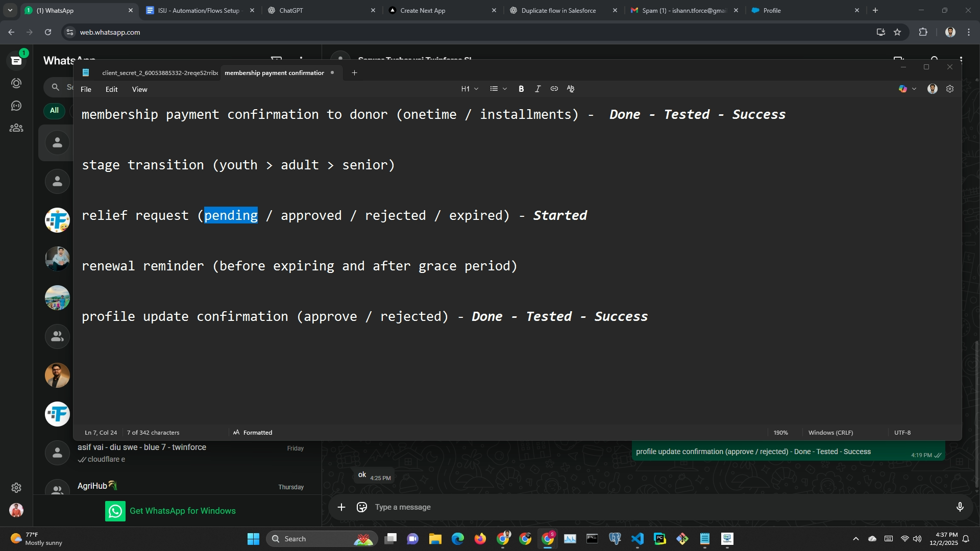The width and height of the screenshot is (980, 551).
Task: Click the WhatsApp microphone voice message icon
Action: (x=960, y=507)
